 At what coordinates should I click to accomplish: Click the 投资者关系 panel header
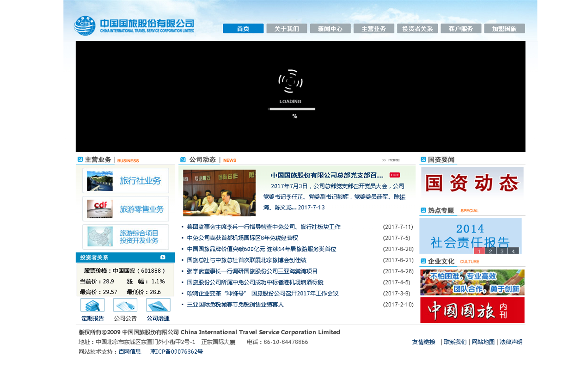pos(125,257)
